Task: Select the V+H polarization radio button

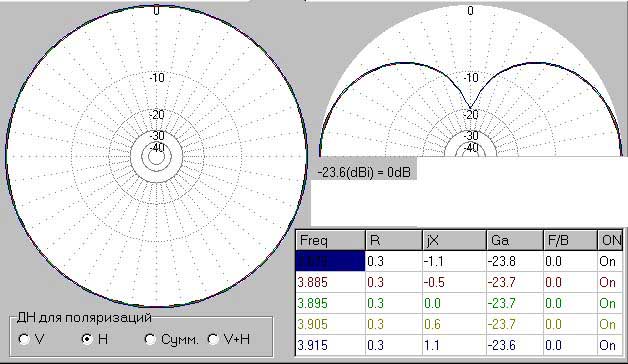Action: tap(213, 339)
